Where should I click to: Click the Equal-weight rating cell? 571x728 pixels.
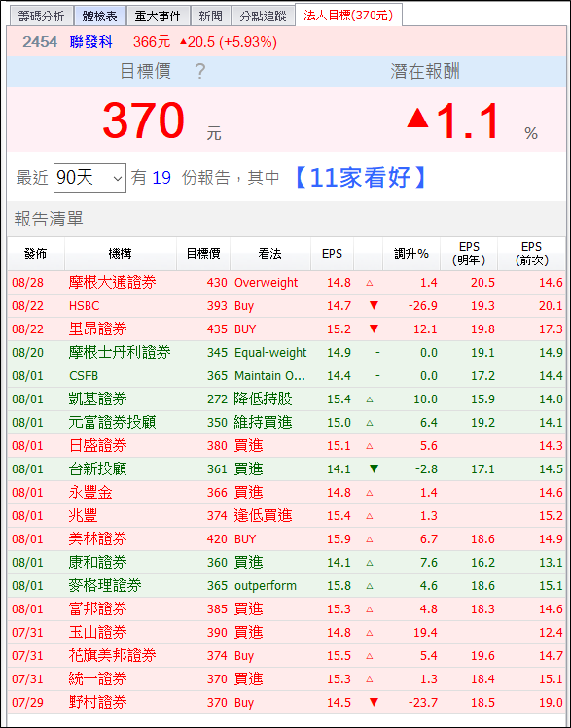pos(270,353)
